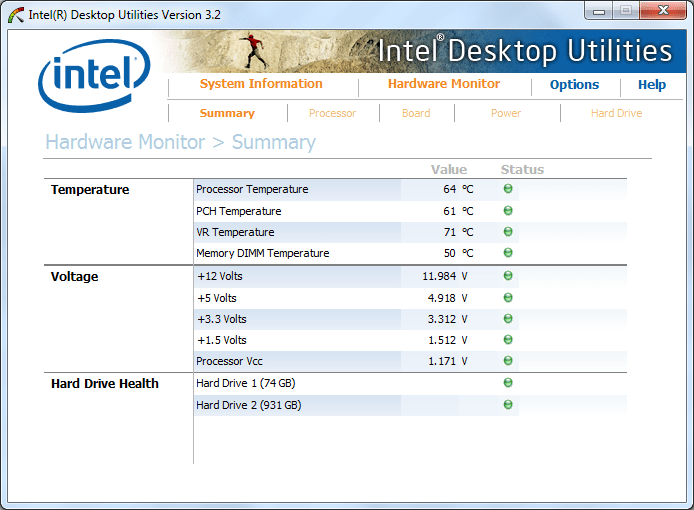Click the Hardware Monitor > Summary breadcrumb heading

(x=181, y=143)
